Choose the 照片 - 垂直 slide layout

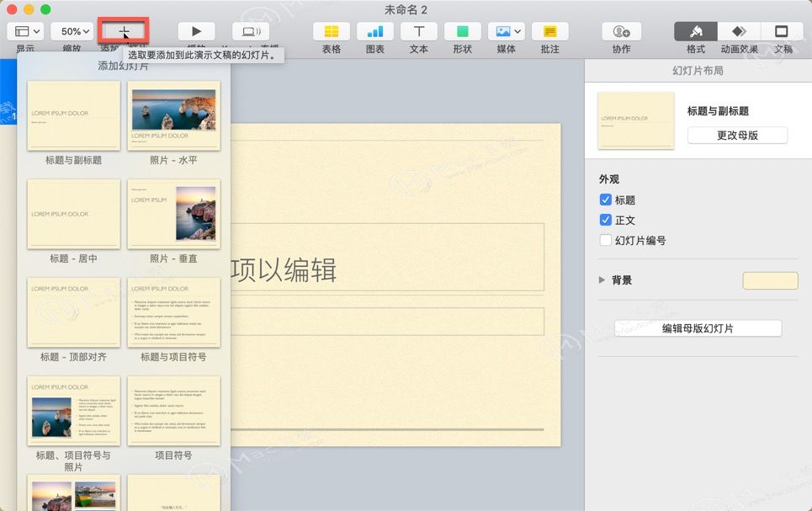click(x=174, y=214)
